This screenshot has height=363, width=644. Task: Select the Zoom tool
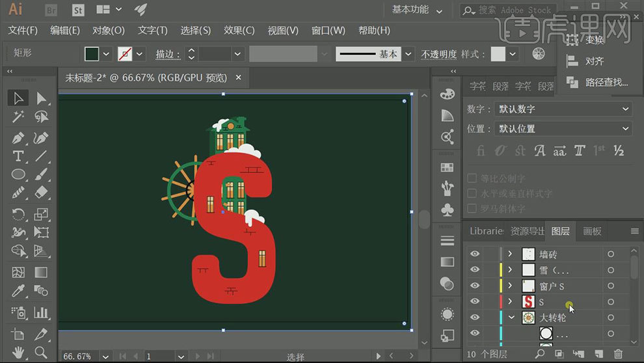coord(41,353)
